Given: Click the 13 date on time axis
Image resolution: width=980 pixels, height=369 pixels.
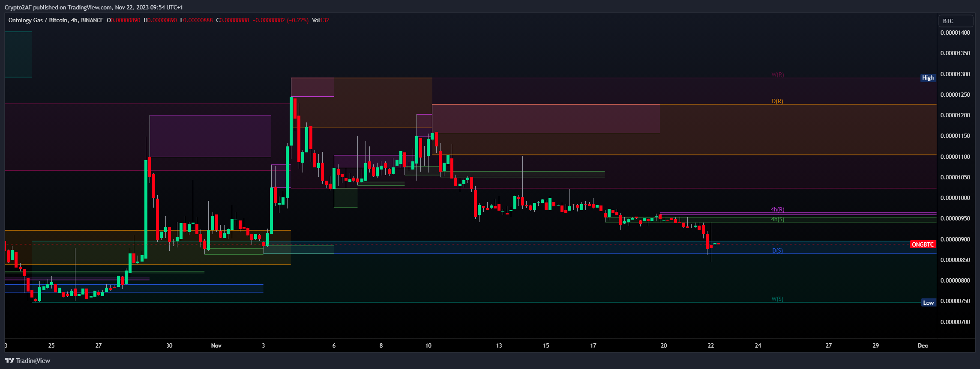Looking at the screenshot, I should click(499, 345).
